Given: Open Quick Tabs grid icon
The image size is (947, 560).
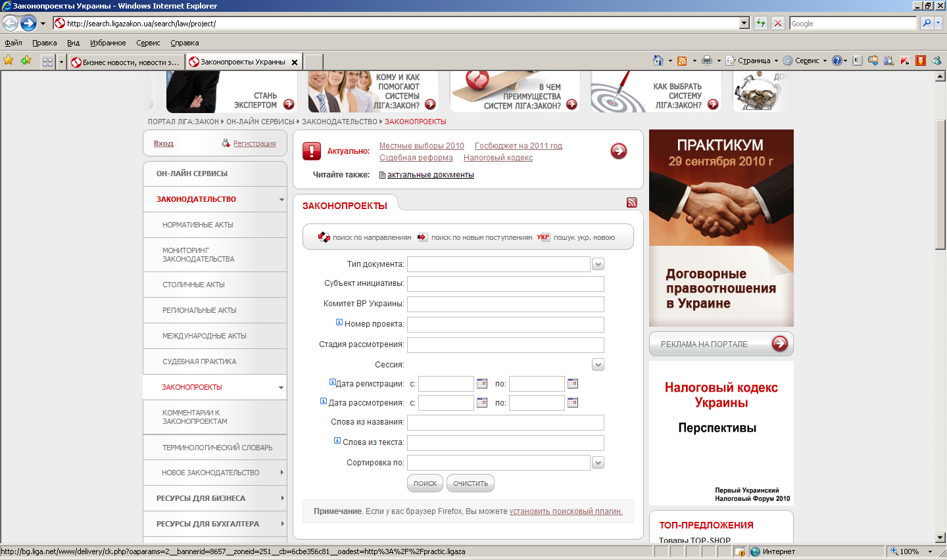Looking at the screenshot, I should pyautogui.click(x=47, y=62).
